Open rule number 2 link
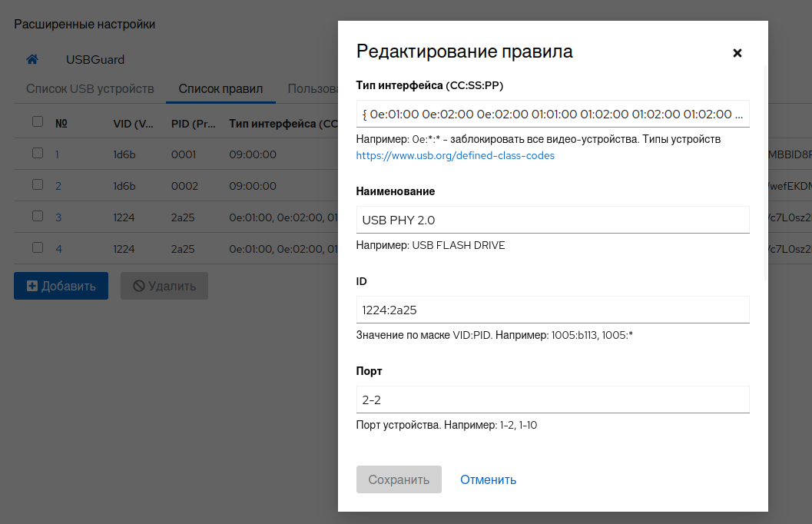The image size is (812, 524). [58, 186]
